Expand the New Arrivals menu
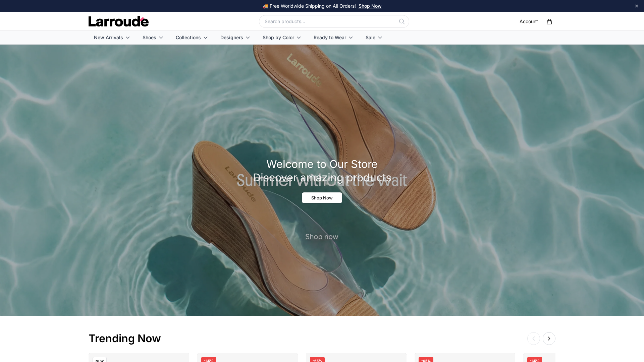Viewport: 644px width, 362px height. 112,38
